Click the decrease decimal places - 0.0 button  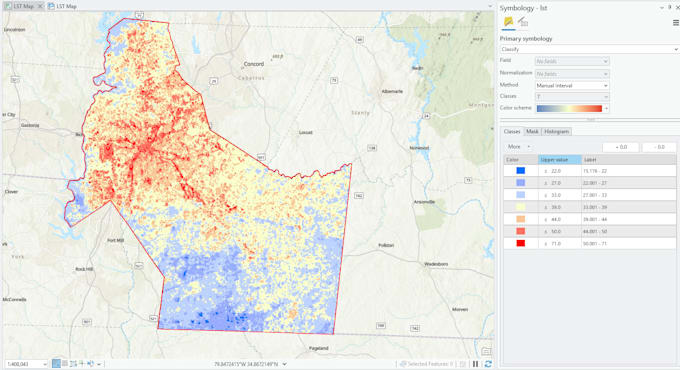tap(659, 147)
